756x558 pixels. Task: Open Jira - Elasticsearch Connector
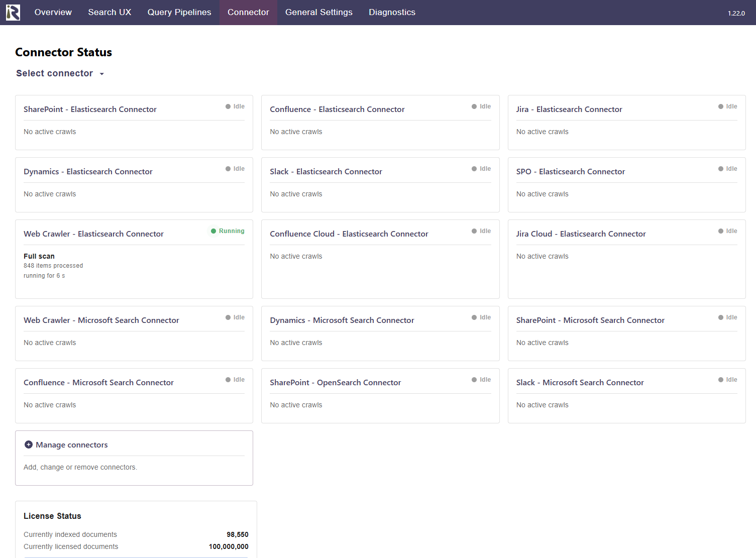pos(569,109)
